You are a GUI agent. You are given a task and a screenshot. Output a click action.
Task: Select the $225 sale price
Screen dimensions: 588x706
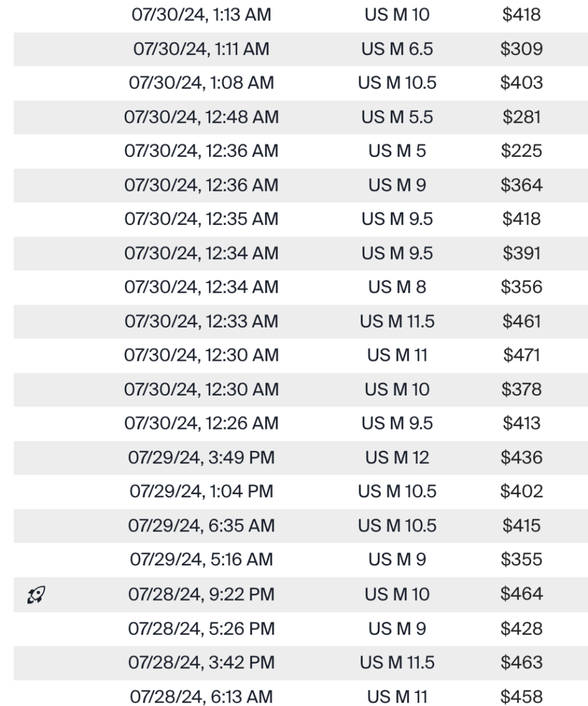click(521, 151)
